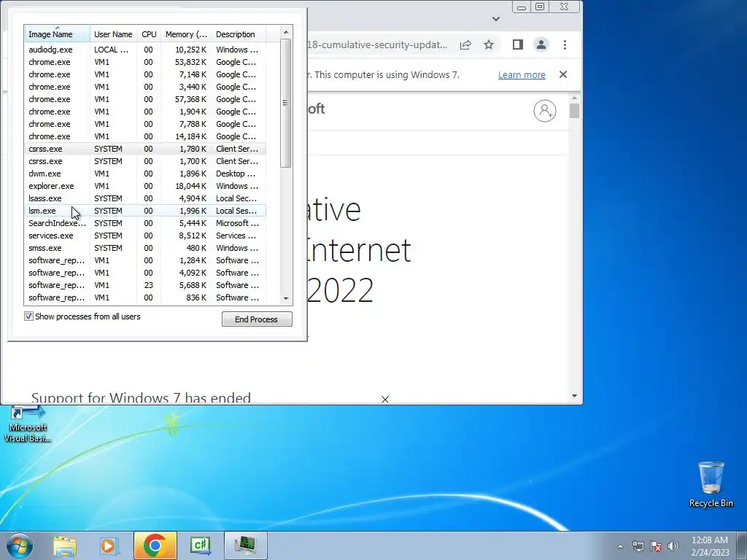
Task: Select the audiodg.exe process row
Action: tap(145, 50)
